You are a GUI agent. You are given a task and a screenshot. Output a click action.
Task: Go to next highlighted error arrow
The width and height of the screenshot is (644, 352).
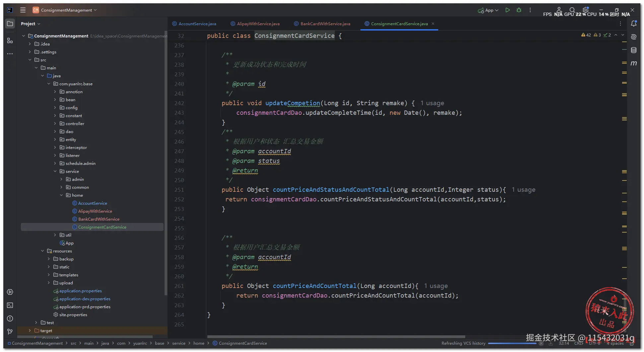(623, 35)
